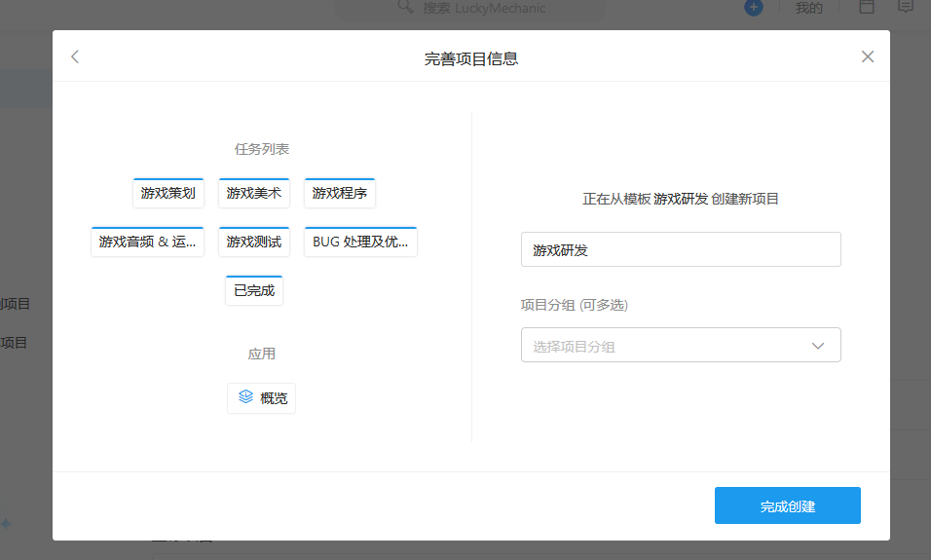Click the 任务列表 heading
Screen dimensions: 931x560
point(261,149)
